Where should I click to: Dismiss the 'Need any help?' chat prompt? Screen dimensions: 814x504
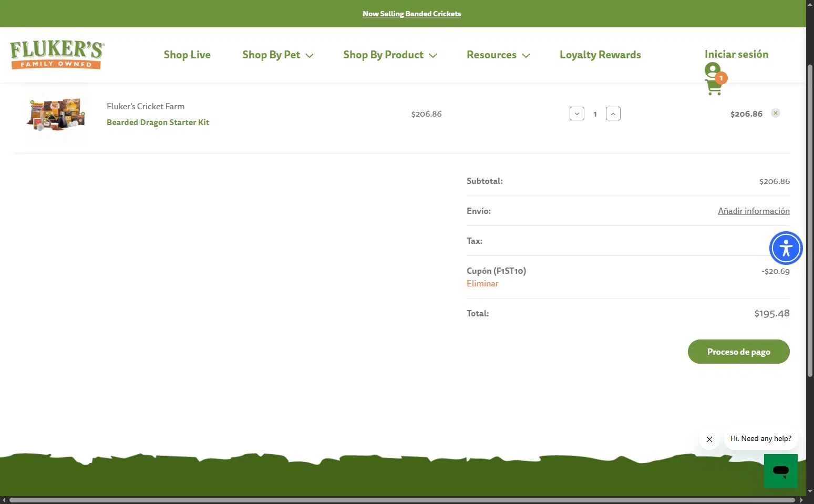pyautogui.click(x=709, y=439)
